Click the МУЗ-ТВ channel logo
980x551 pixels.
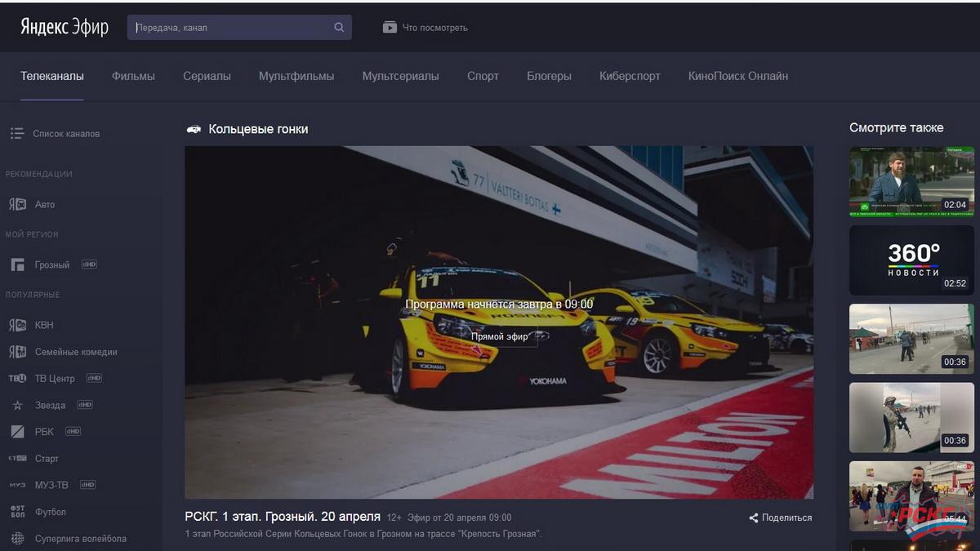(x=17, y=485)
